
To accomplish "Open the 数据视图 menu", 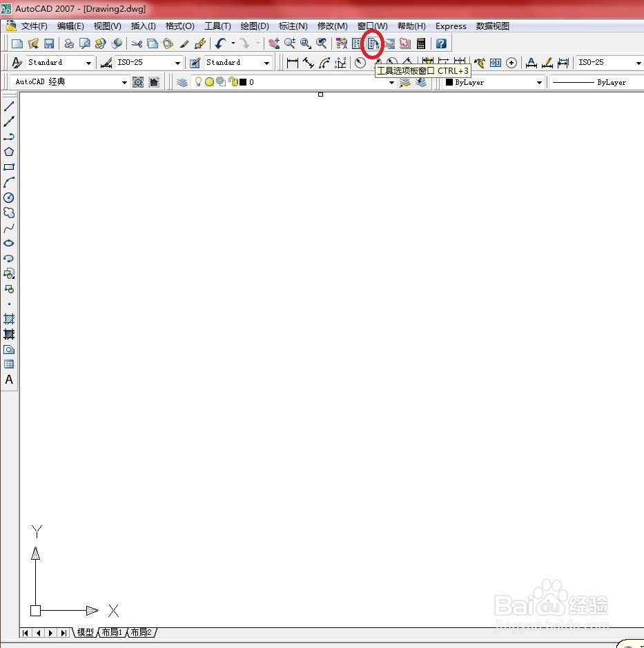I will (x=492, y=26).
